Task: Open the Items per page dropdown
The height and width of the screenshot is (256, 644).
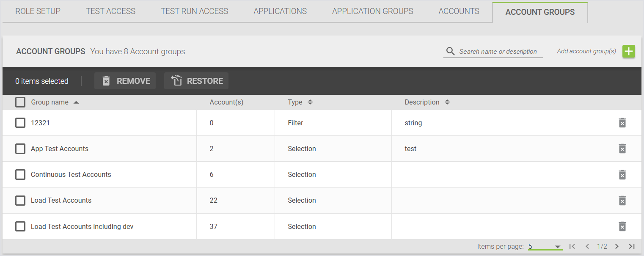Action: 545,246
